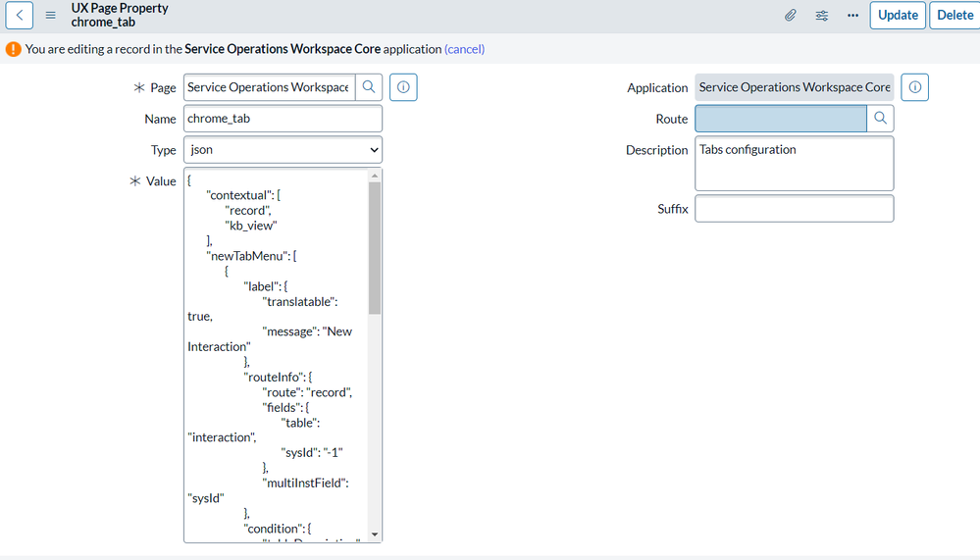Click the Value scrollbar up arrow
980x560 pixels.
click(x=375, y=176)
